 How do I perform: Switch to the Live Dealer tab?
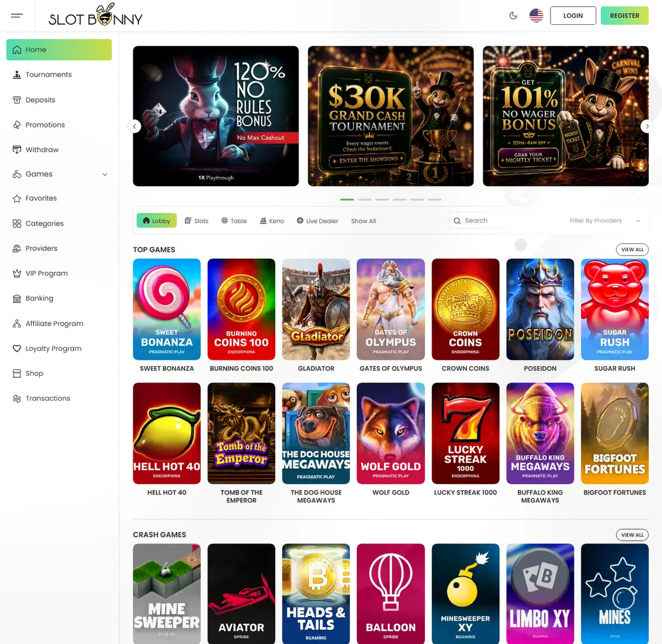(x=317, y=221)
